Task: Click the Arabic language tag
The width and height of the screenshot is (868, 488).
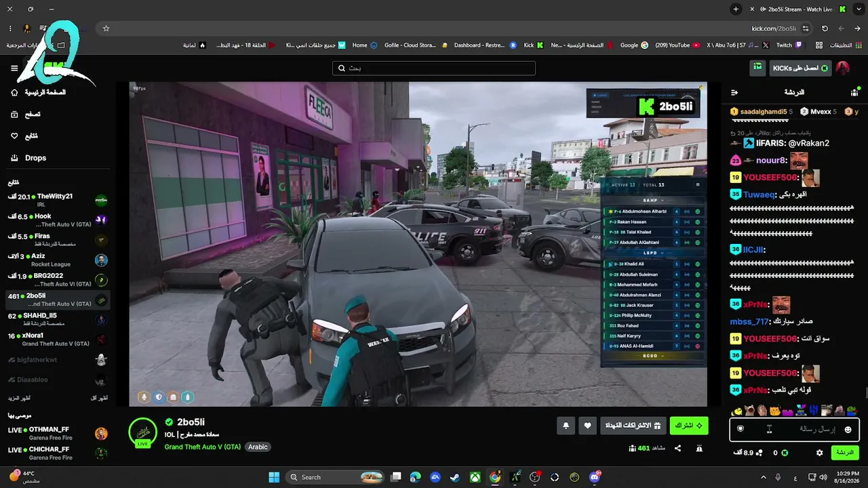Action: 258,447
